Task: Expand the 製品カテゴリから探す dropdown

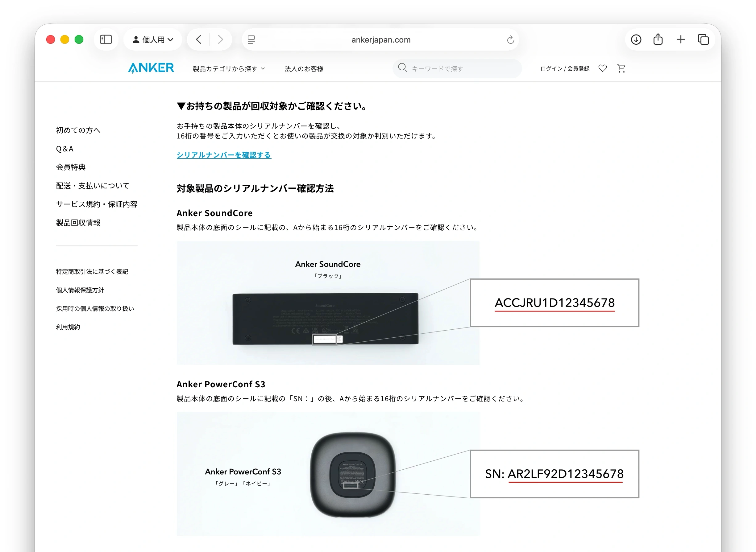Action: tap(228, 68)
